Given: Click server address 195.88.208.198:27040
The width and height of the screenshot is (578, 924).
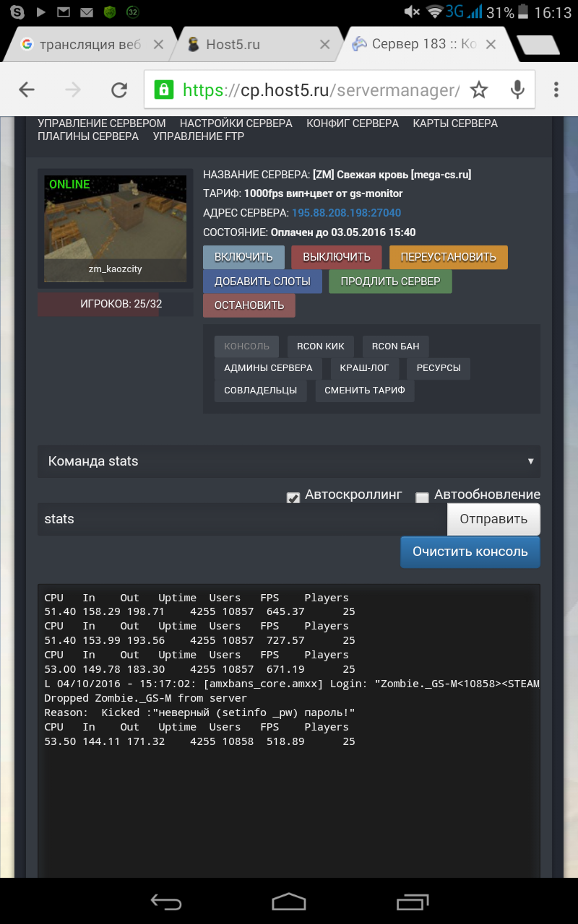Looking at the screenshot, I should point(346,213).
